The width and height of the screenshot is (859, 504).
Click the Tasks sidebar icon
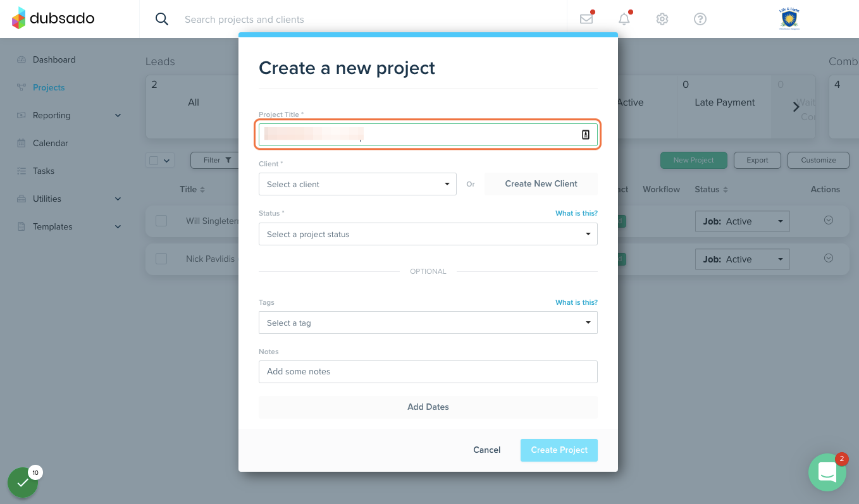click(x=22, y=171)
